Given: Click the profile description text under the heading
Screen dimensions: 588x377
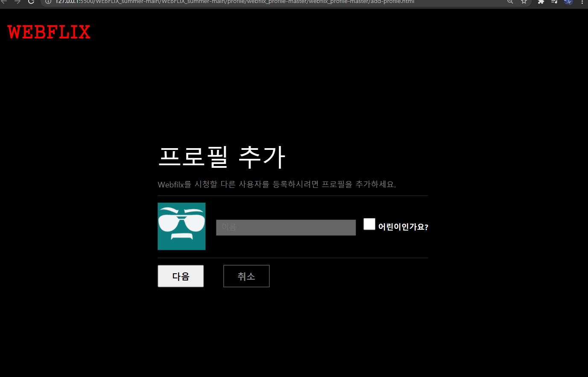Looking at the screenshot, I should [x=277, y=184].
